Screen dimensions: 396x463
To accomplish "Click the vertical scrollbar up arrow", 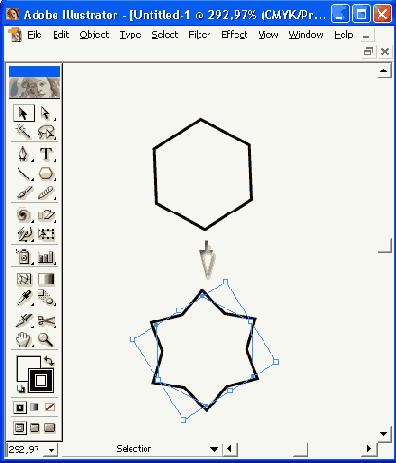I will 383,71.
